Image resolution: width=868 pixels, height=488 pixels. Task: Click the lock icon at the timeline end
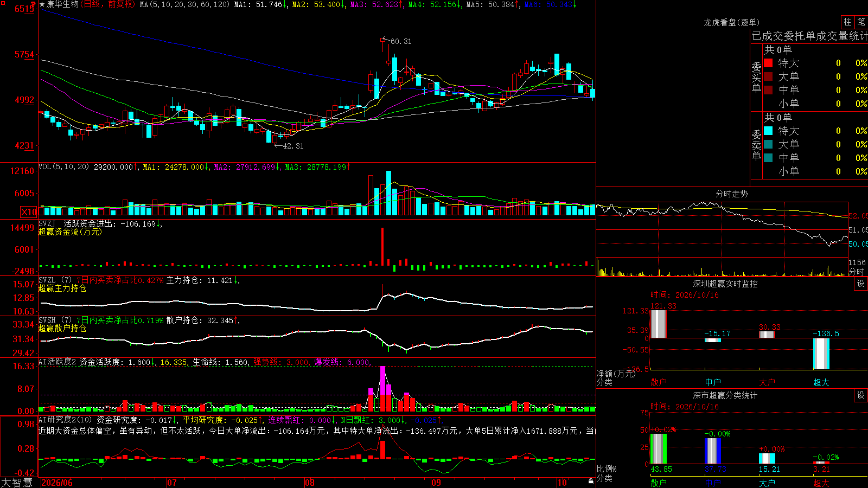(591, 481)
